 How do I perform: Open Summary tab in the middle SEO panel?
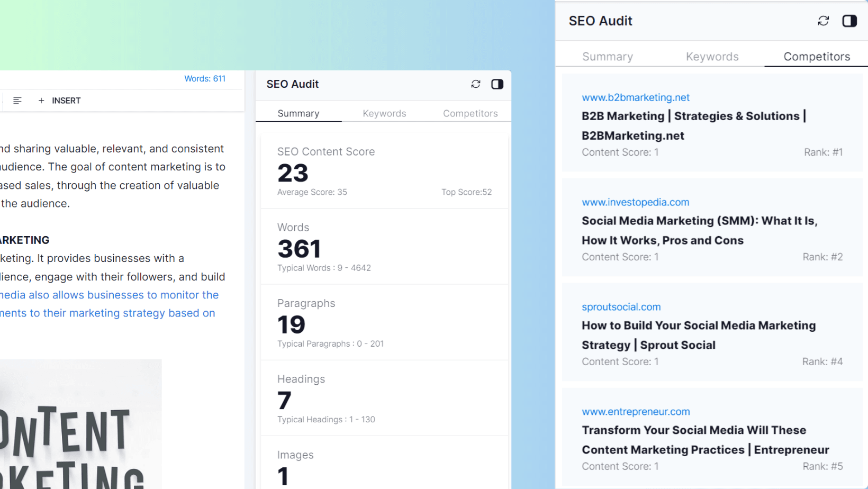click(x=299, y=113)
